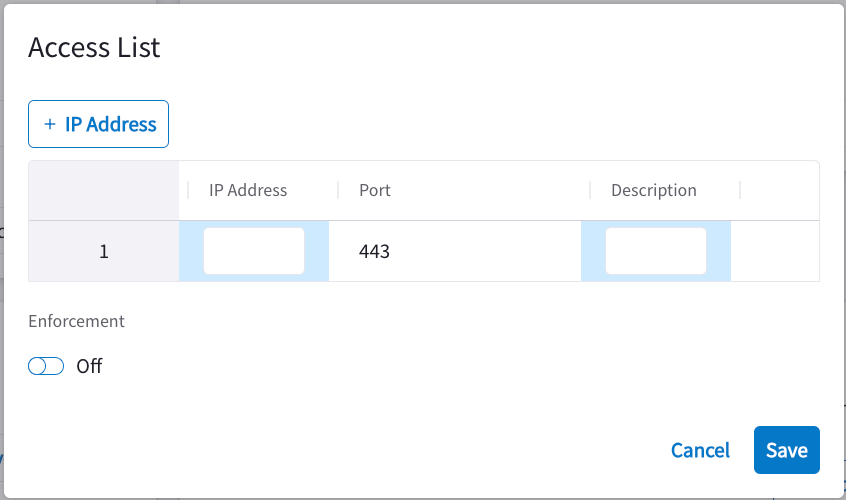Click divider between Port and Description headers
Screen dimensions: 846x500
coord(590,190)
